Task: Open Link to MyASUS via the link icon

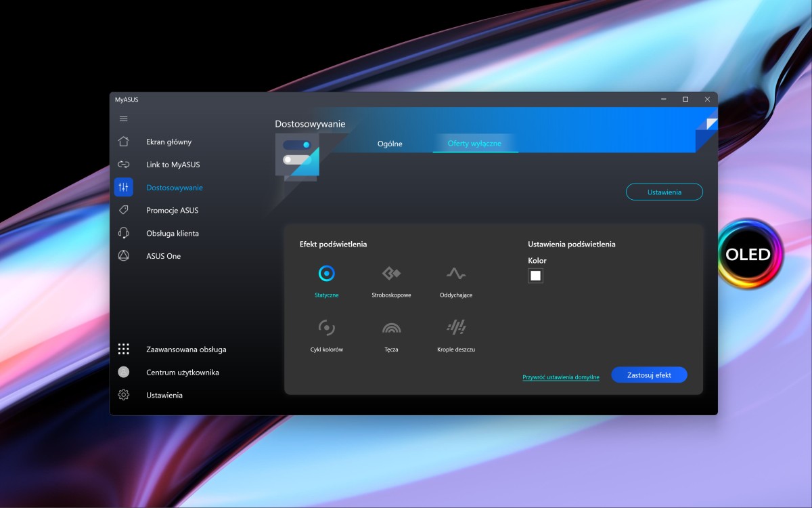Action: point(124,164)
